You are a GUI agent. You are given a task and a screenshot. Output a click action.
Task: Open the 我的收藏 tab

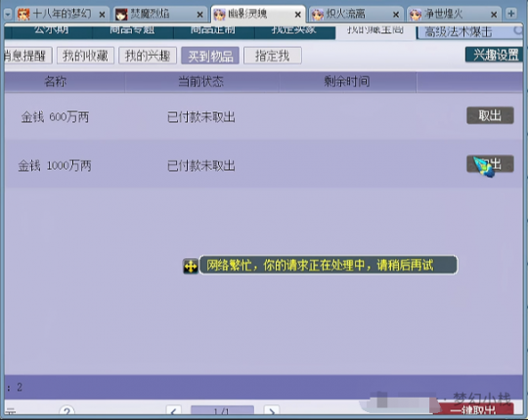[85, 56]
